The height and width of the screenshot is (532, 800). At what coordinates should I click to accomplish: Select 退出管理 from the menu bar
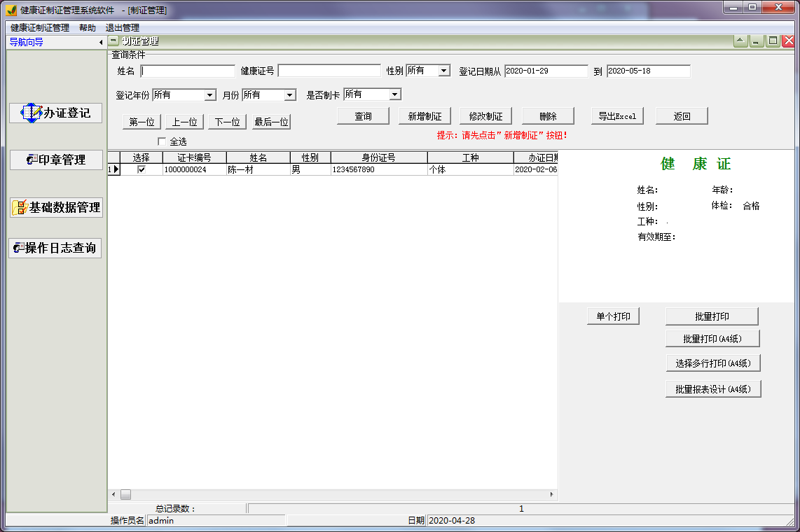tap(124, 27)
